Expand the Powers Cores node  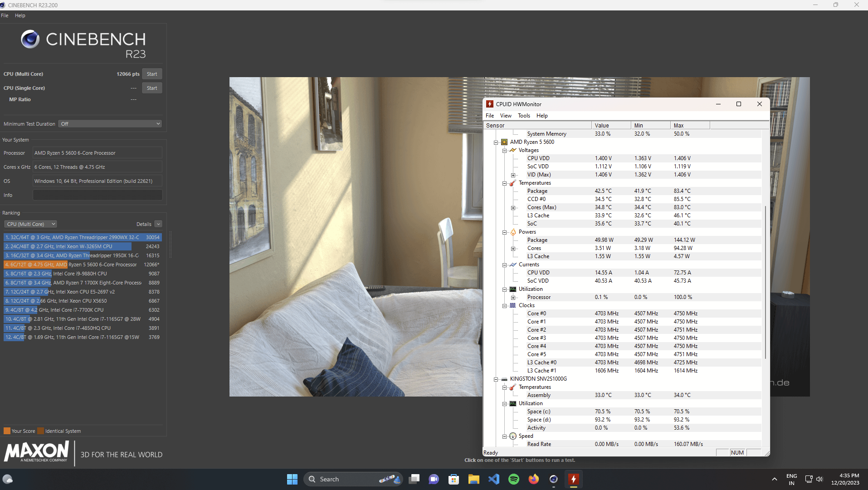(513, 249)
